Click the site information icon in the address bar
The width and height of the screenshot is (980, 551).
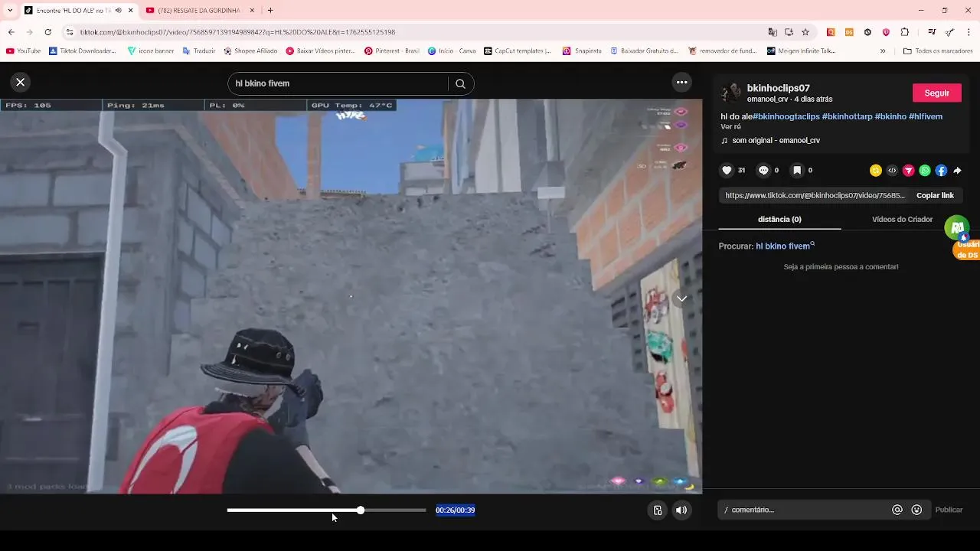point(70,32)
